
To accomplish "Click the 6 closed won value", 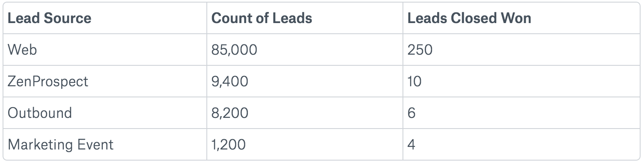I will pos(411,113).
